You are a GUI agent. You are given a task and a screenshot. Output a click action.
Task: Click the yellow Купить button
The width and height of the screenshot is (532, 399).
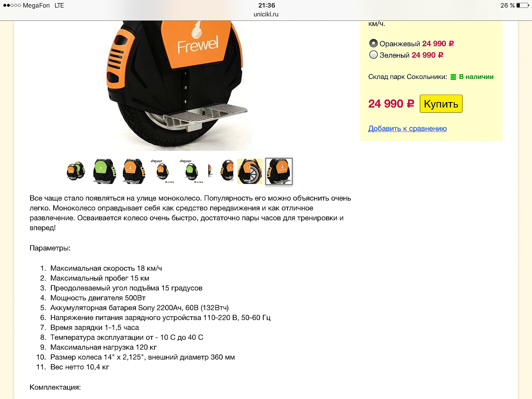point(441,104)
